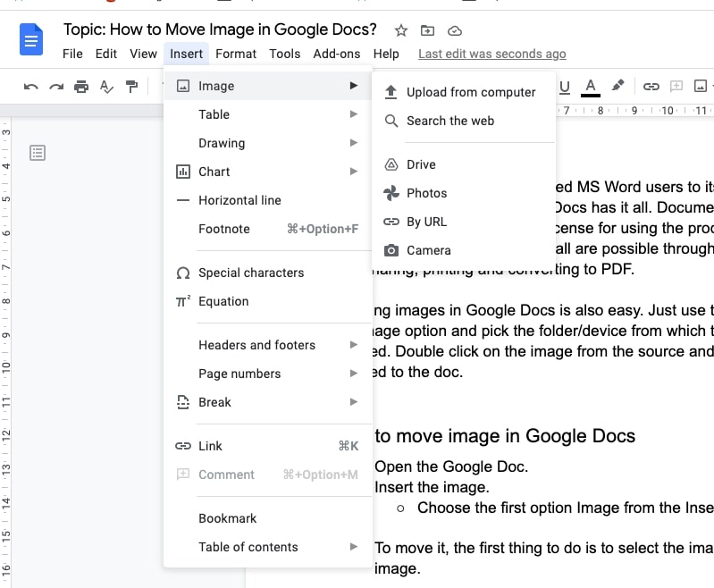The width and height of the screenshot is (714, 588).
Task: Click the Google Docs home icon
Action: tap(31, 39)
